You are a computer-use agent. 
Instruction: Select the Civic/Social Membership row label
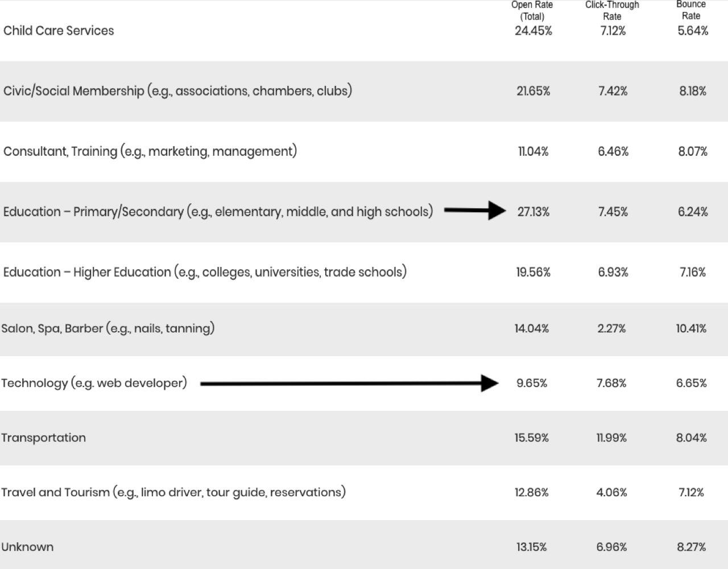pyautogui.click(x=177, y=91)
